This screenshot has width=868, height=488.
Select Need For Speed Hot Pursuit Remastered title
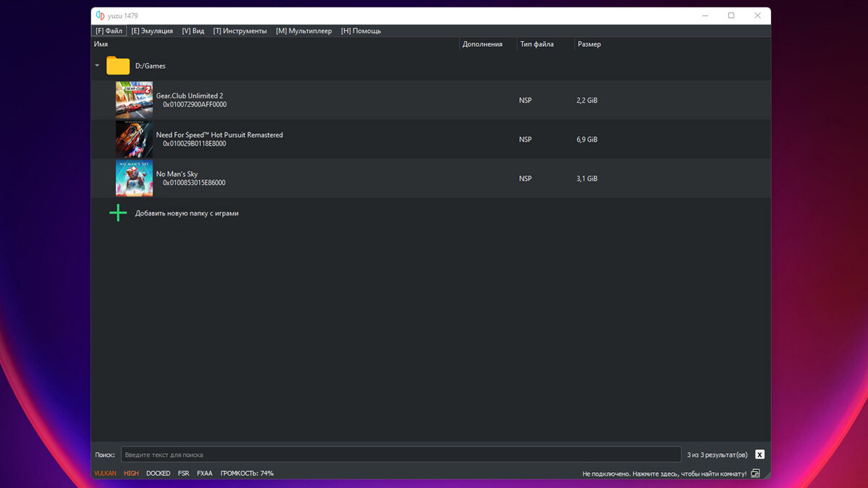coord(219,134)
